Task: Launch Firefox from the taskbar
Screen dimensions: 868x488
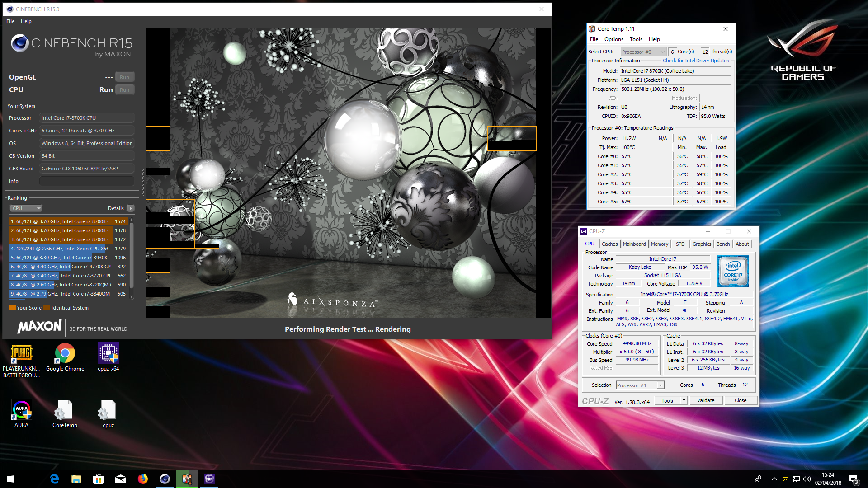Action: 142,479
